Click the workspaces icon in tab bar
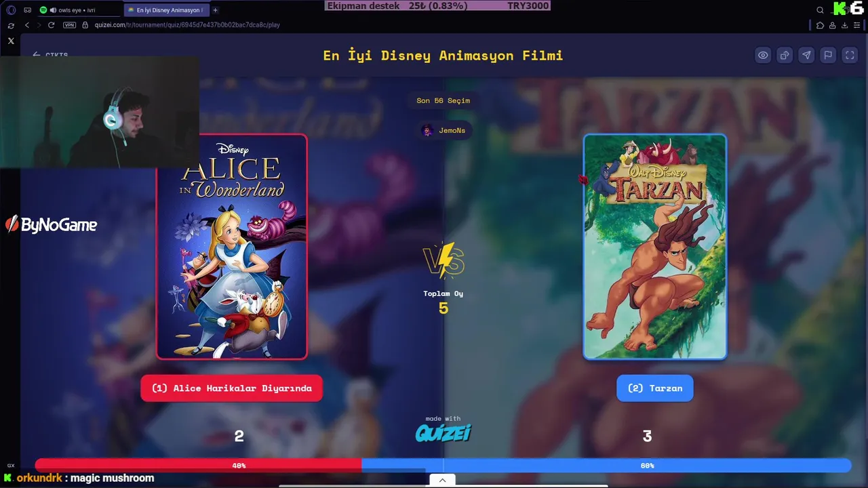This screenshot has width=868, height=488. click(x=28, y=10)
